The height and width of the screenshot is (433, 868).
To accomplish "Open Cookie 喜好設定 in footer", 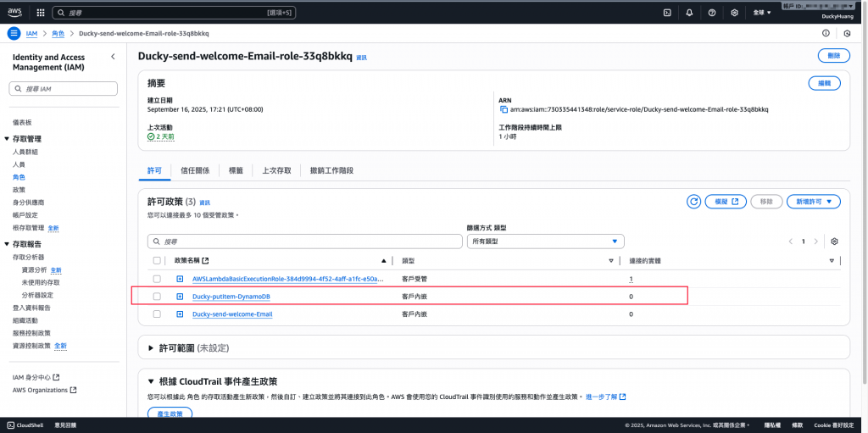I will click(x=832, y=425).
